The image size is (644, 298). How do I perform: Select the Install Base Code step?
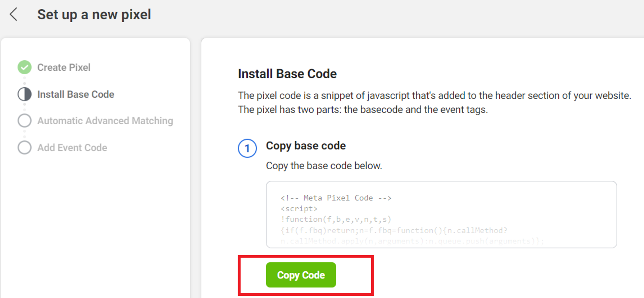pos(76,94)
